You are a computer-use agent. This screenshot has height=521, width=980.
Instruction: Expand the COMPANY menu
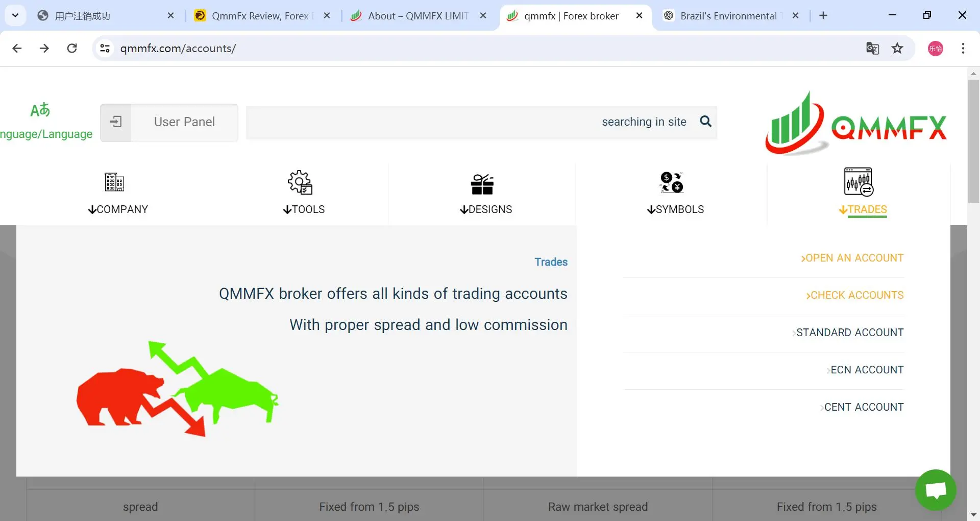pos(118,209)
